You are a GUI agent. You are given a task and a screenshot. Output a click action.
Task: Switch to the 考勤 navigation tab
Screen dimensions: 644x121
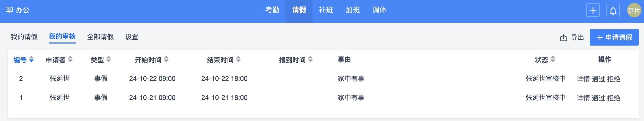272,10
